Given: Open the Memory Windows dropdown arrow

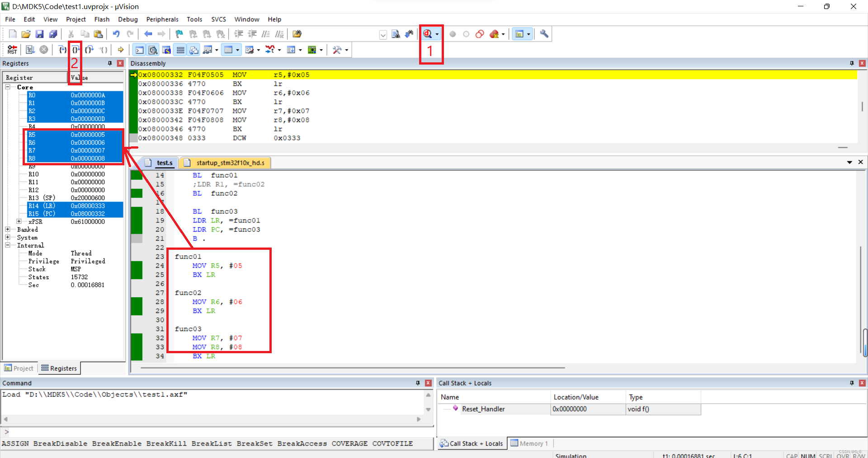Looking at the screenshot, I should coord(238,50).
